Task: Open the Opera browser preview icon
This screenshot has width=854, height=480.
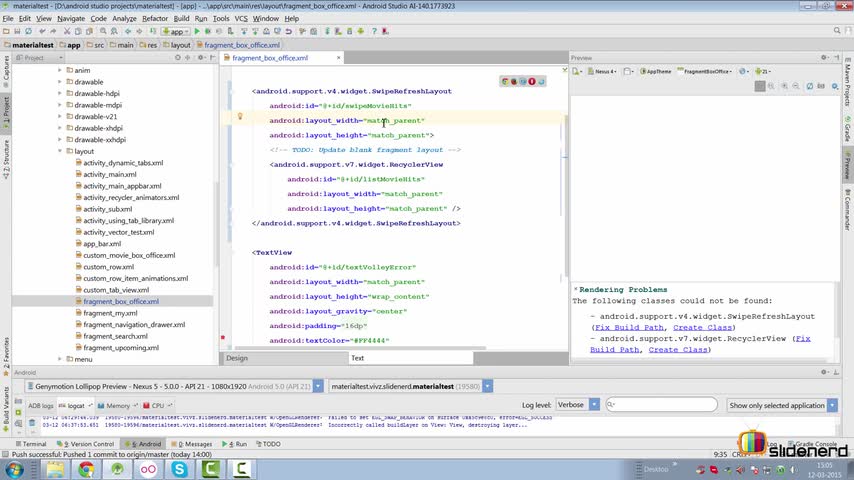Action: (533, 82)
